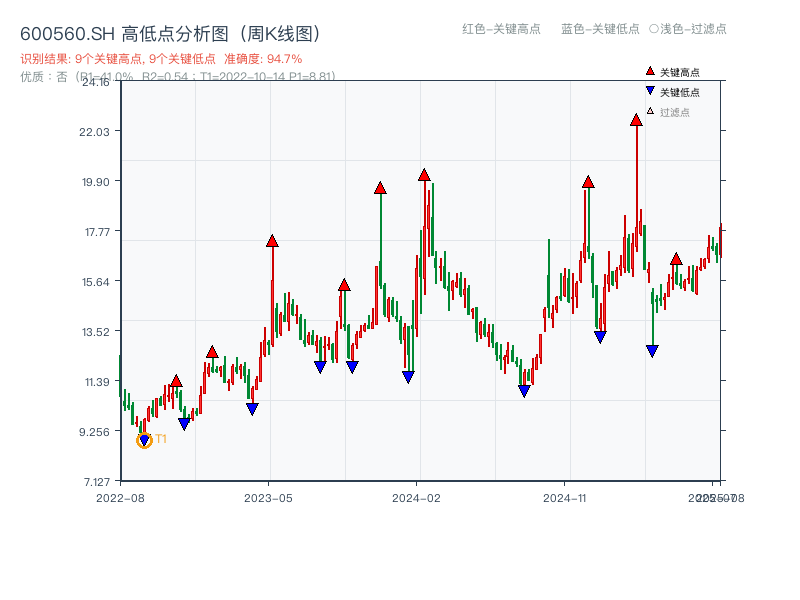Select the red peak marker above the 2024-02 high
800x600 pixels.
click(423, 176)
